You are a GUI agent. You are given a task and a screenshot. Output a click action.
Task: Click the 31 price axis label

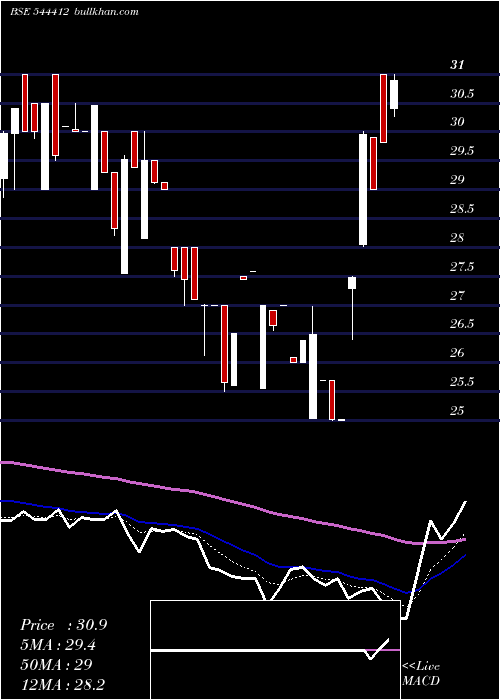tap(457, 65)
